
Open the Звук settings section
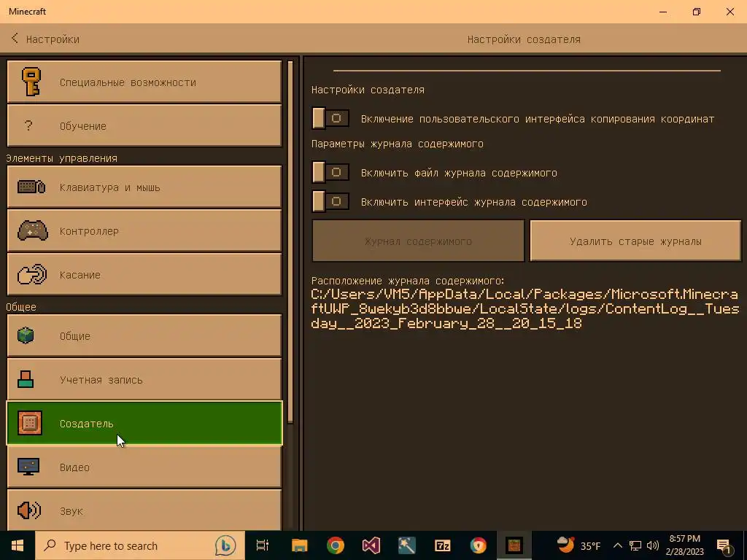pyautogui.click(x=144, y=510)
